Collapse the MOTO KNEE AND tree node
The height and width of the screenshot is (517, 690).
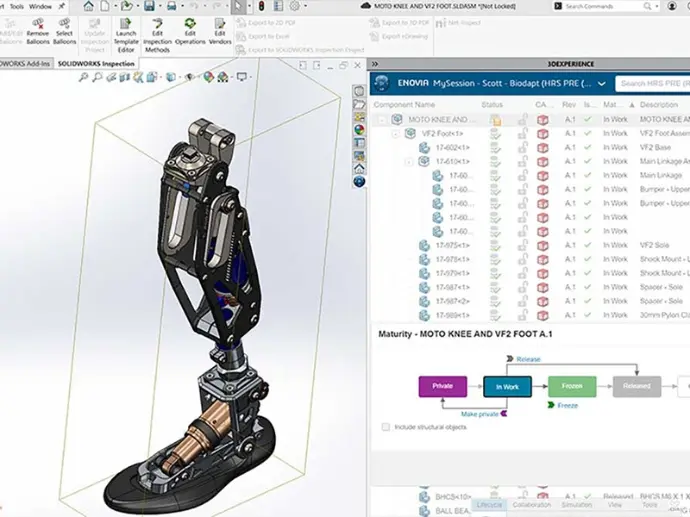point(382,120)
